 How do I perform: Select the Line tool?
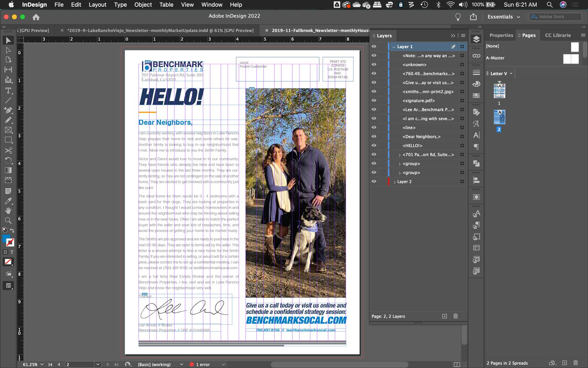point(8,100)
